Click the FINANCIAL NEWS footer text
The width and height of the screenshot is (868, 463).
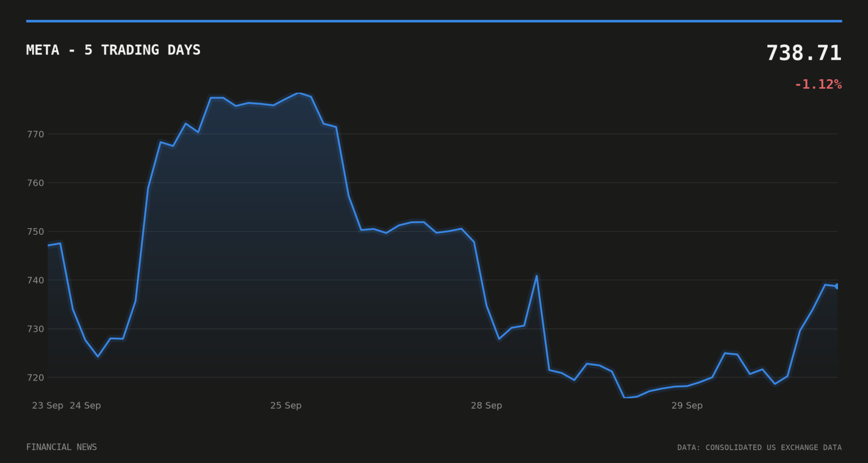[x=62, y=447]
